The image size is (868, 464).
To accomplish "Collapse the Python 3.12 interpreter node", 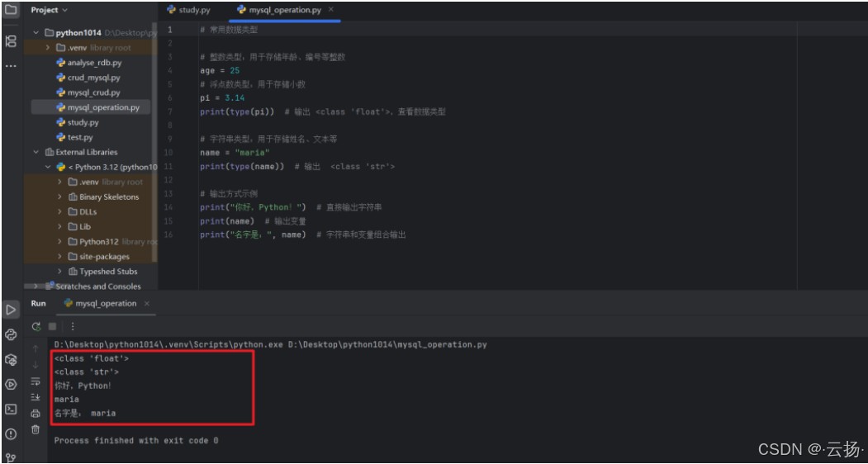I will tap(48, 168).
